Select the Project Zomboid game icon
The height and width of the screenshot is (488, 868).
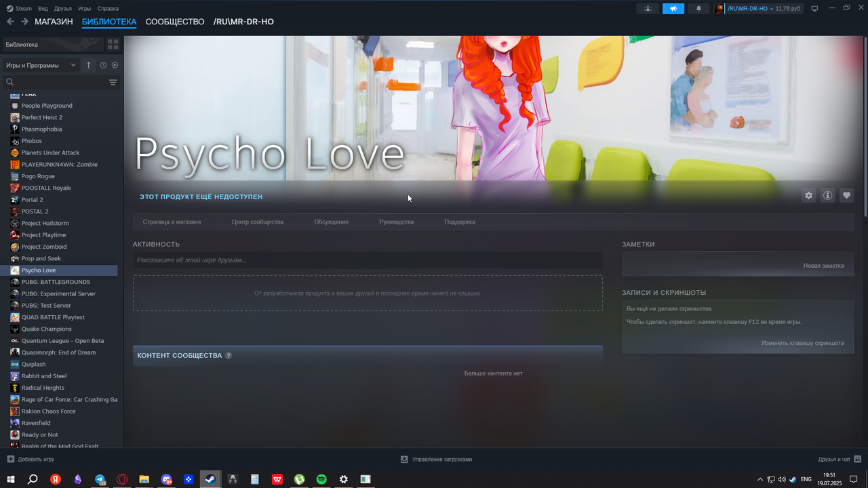point(15,247)
